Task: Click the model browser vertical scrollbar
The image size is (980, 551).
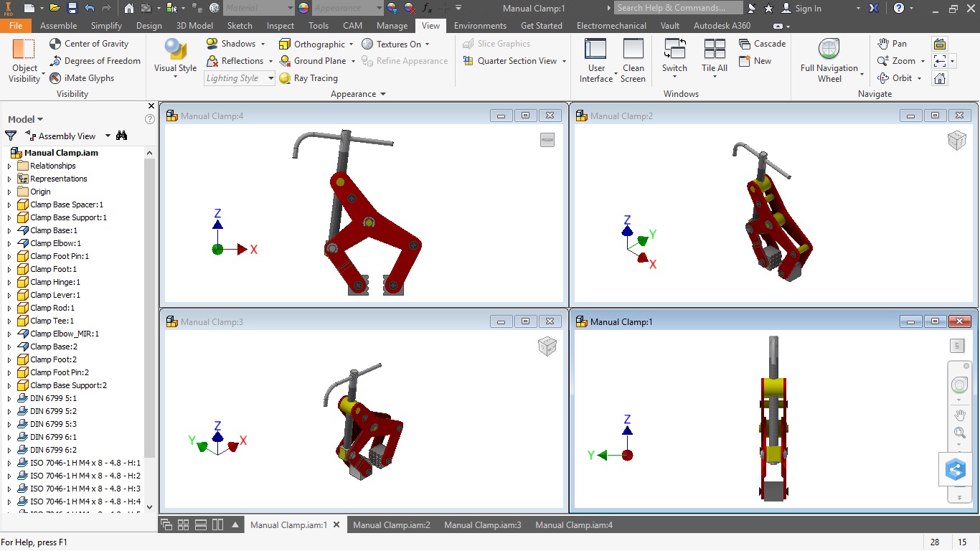Action: [x=149, y=309]
